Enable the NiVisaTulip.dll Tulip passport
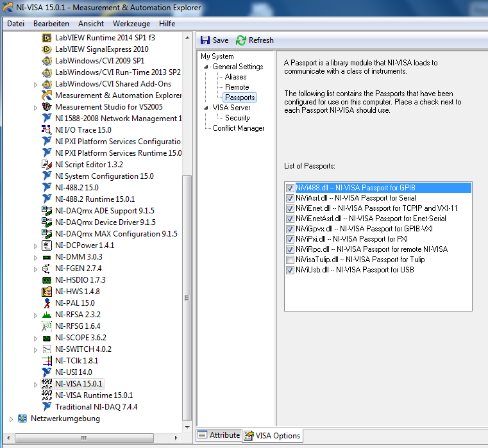The width and height of the screenshot is (488, 448). [x=290, y=260]
